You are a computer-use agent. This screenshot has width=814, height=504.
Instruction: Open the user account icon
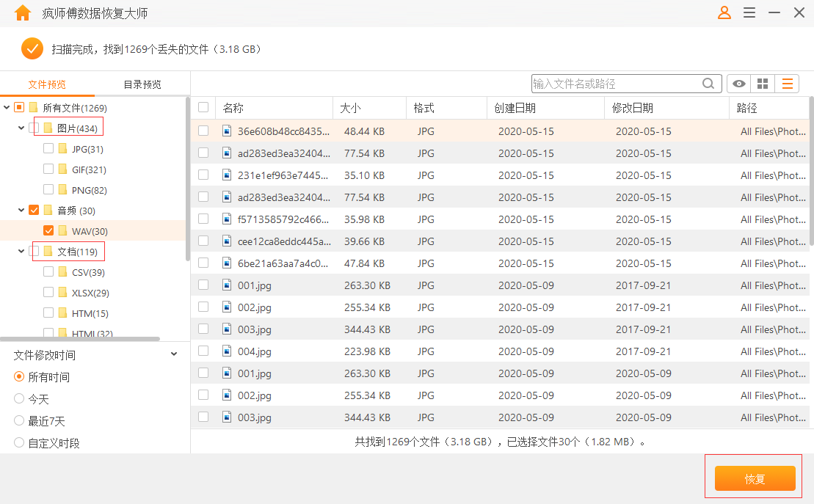click(x=724, y=12)
